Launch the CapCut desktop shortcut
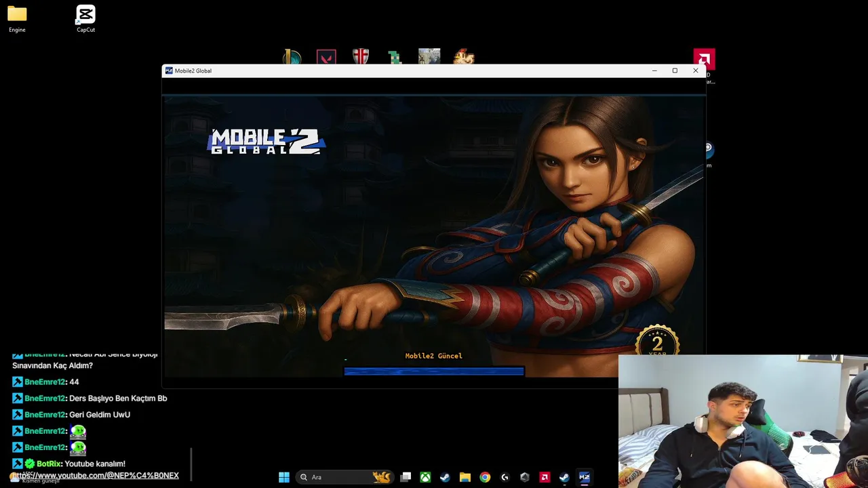 pyautogui.click(x=85, y=19)
